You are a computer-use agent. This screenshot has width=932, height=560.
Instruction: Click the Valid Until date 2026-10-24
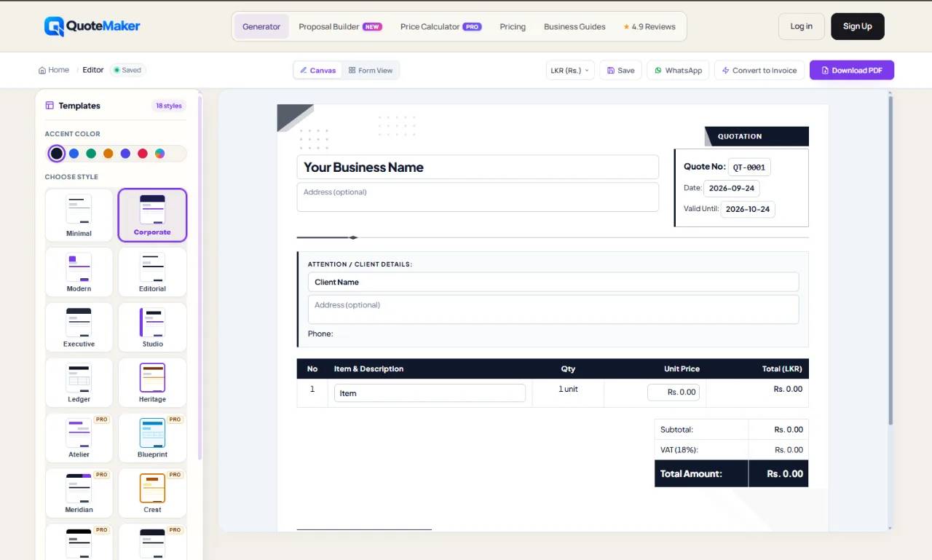pos(748,209)
